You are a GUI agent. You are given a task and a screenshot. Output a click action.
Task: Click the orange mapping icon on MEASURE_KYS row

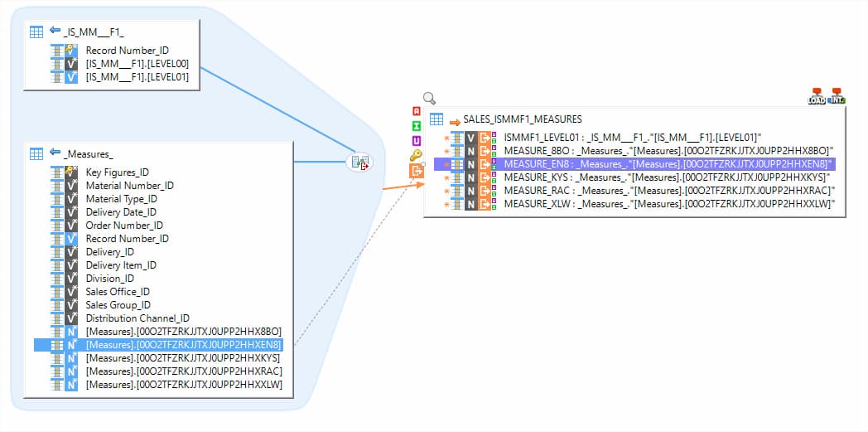click(485, 177)
